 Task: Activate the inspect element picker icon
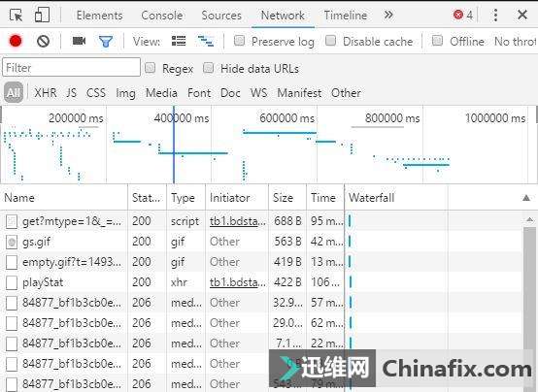(17, 16)
